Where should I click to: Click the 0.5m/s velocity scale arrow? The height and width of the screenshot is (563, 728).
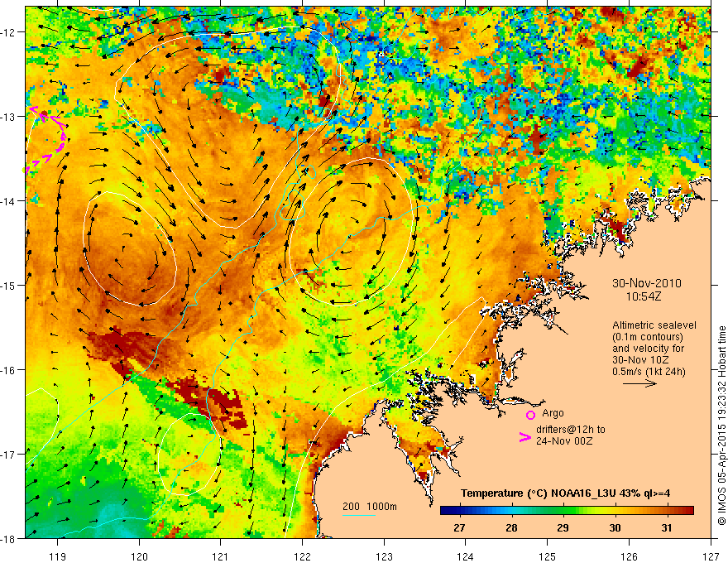pyautogui.click(x=639, y=383)
